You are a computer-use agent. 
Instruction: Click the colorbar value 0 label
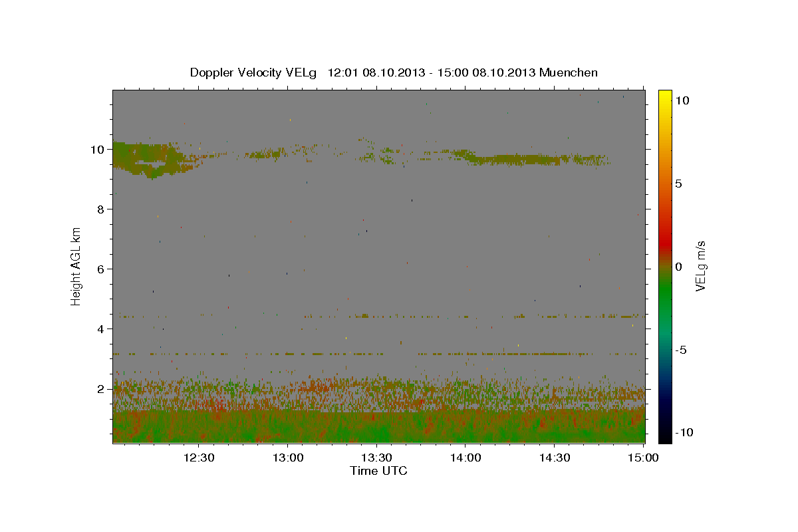679,267
